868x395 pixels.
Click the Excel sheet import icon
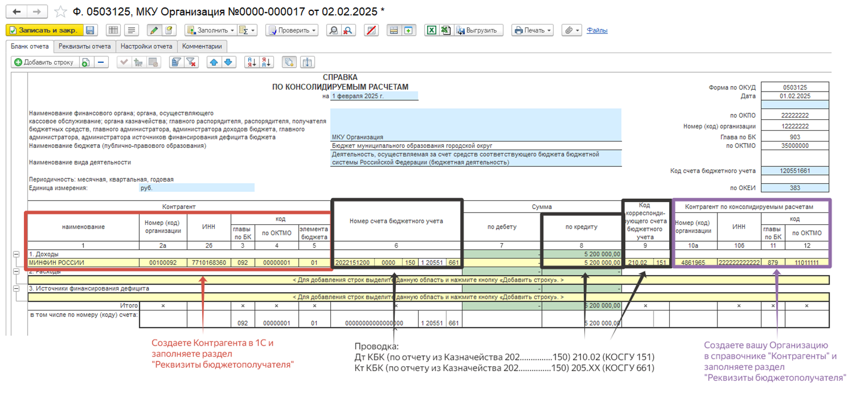tap(445, 30)
